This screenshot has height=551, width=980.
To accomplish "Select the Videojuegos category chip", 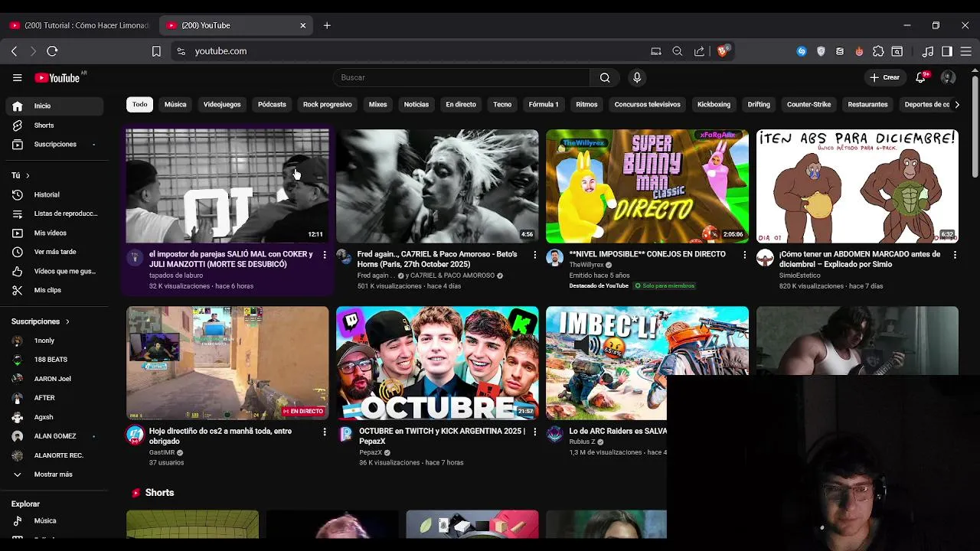I will pyautogui.click(x=222, y=104).
